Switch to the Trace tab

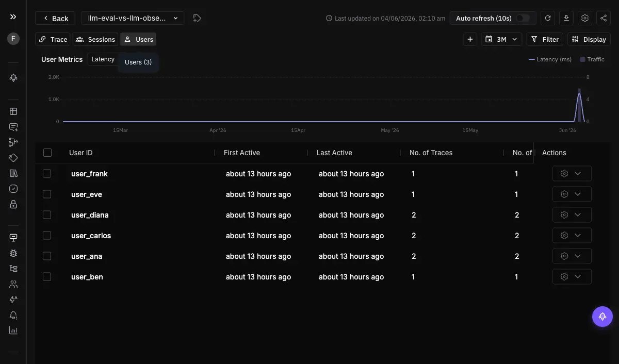[x=53, y=39]
